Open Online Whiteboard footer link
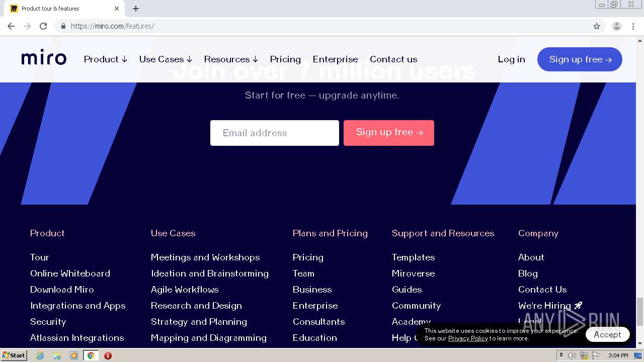The image size is (644, 362). click(x=70, y=274)
